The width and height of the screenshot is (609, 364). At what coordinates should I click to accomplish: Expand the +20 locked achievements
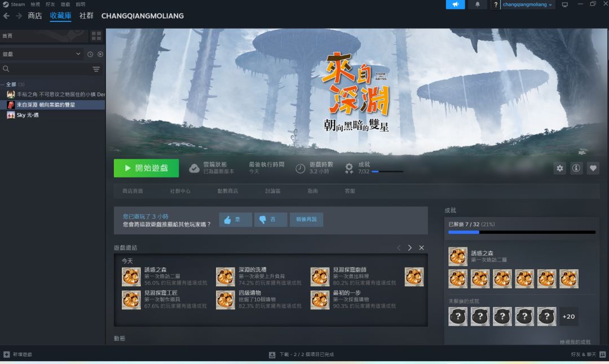click(568, 317)
